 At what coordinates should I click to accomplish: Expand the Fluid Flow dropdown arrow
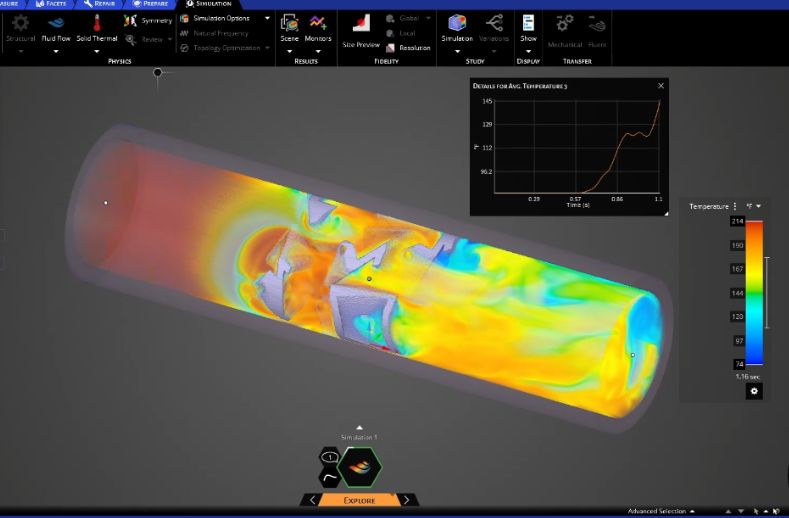(x=56, y=51)
